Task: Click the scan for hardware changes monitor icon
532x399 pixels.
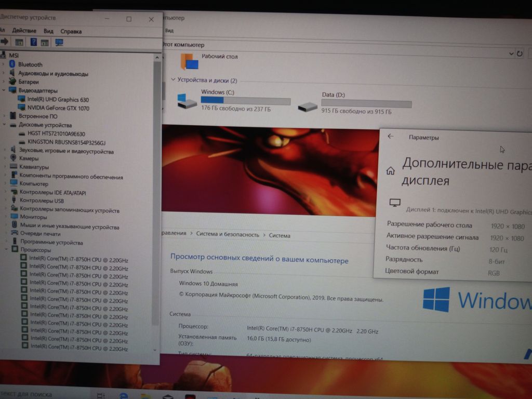Action: 59,43
